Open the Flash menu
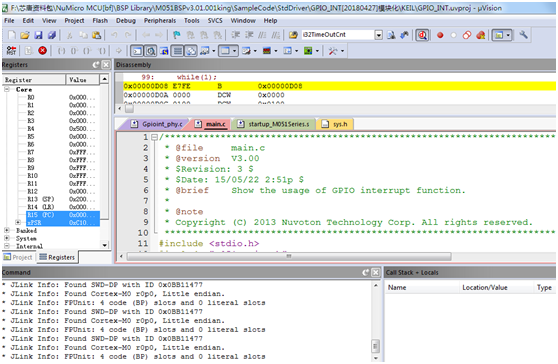 100,21
